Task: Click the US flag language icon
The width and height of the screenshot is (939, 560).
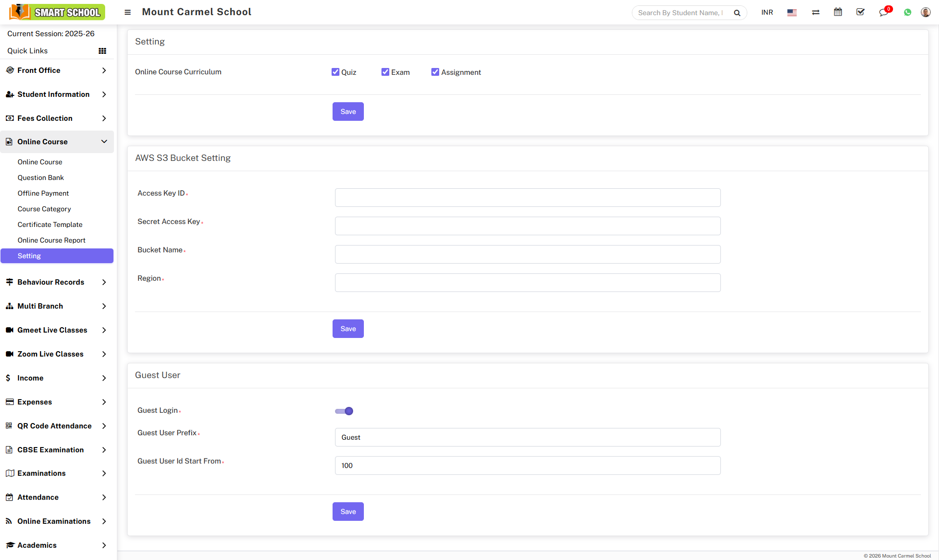Action: coord(792,12)
